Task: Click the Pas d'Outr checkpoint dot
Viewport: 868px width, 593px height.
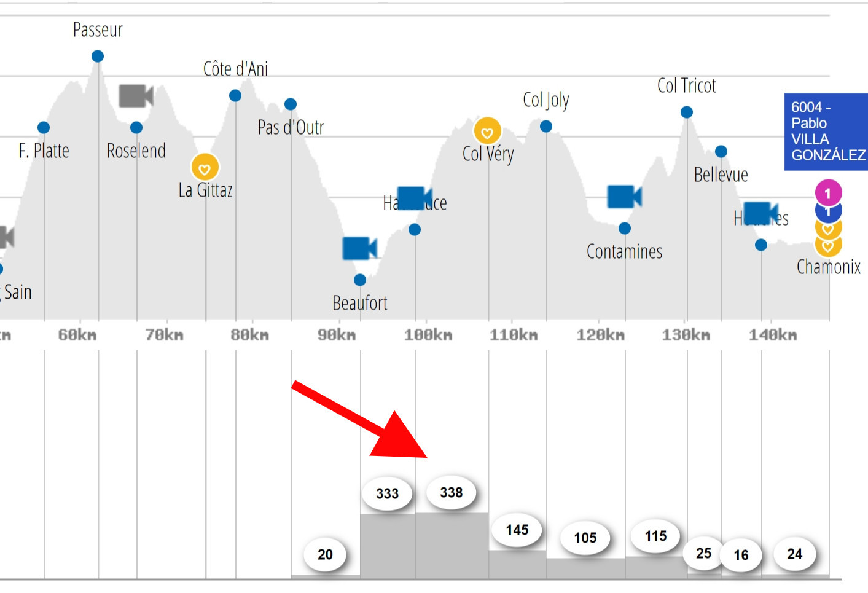Action: coord(291,104)
